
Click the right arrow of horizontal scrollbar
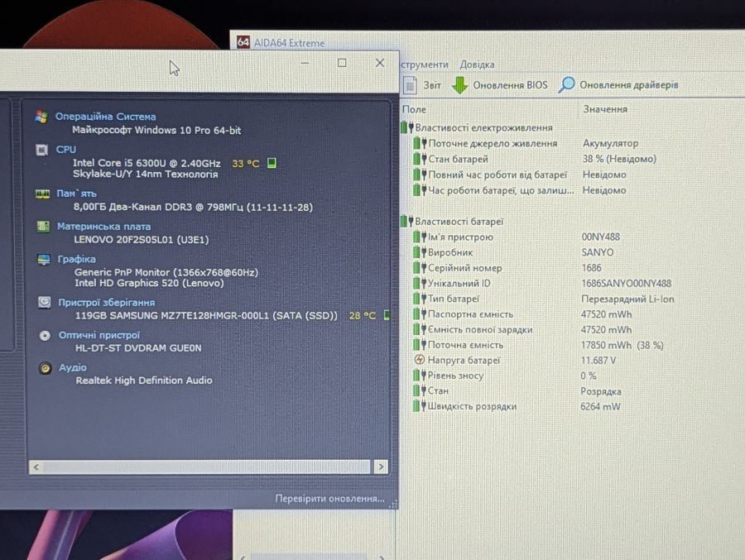pos(381,467)
